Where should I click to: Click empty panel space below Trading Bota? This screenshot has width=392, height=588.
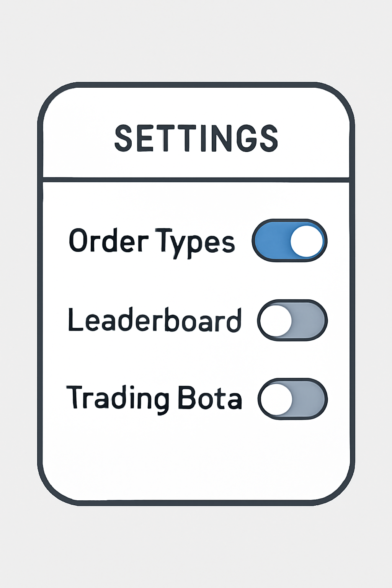(x=196, y=459)
